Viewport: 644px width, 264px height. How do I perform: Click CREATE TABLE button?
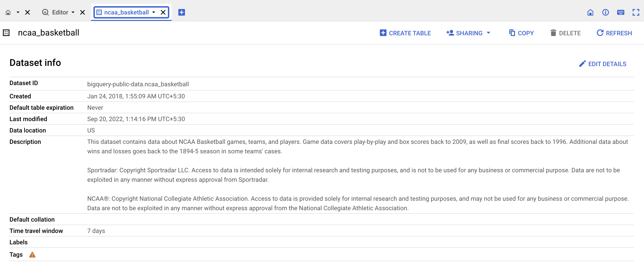[405, 33]
